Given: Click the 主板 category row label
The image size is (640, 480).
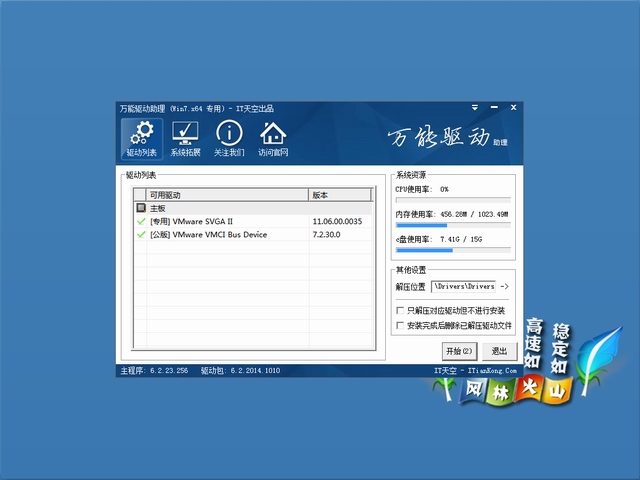Looking at the screenshot, I should [x=158, y=208].
